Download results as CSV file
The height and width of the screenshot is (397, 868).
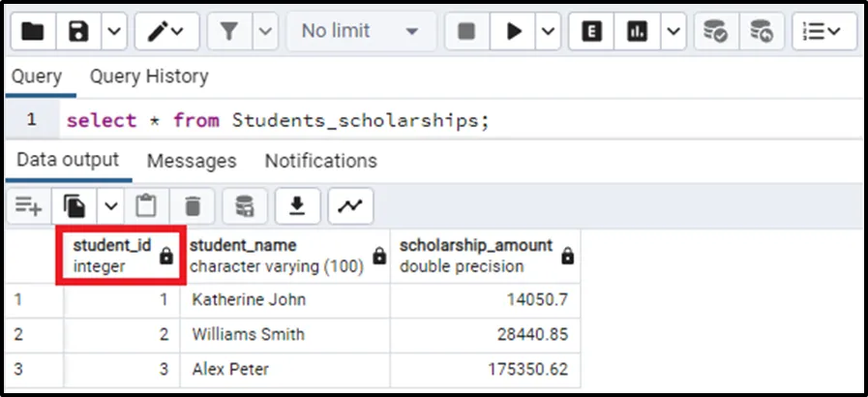pyautogui.click(x=298, y=205)
